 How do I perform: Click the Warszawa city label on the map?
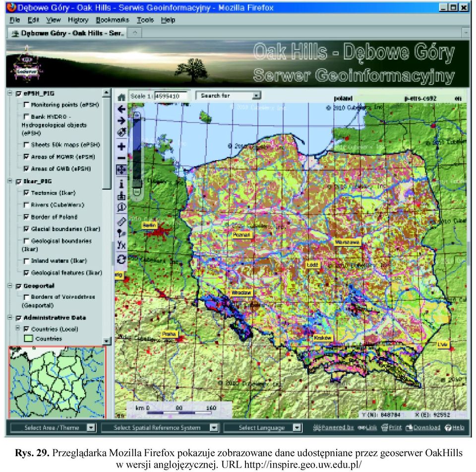point(348,242)
